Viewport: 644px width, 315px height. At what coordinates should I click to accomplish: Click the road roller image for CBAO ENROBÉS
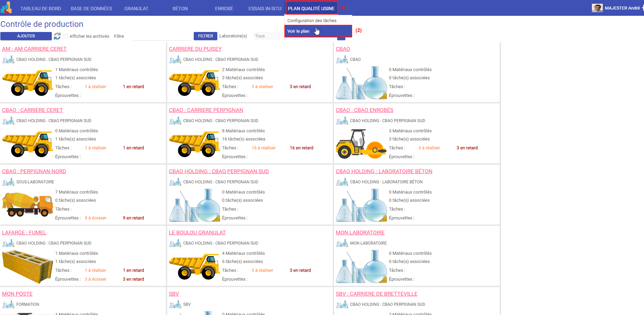[x=361, y=144]
